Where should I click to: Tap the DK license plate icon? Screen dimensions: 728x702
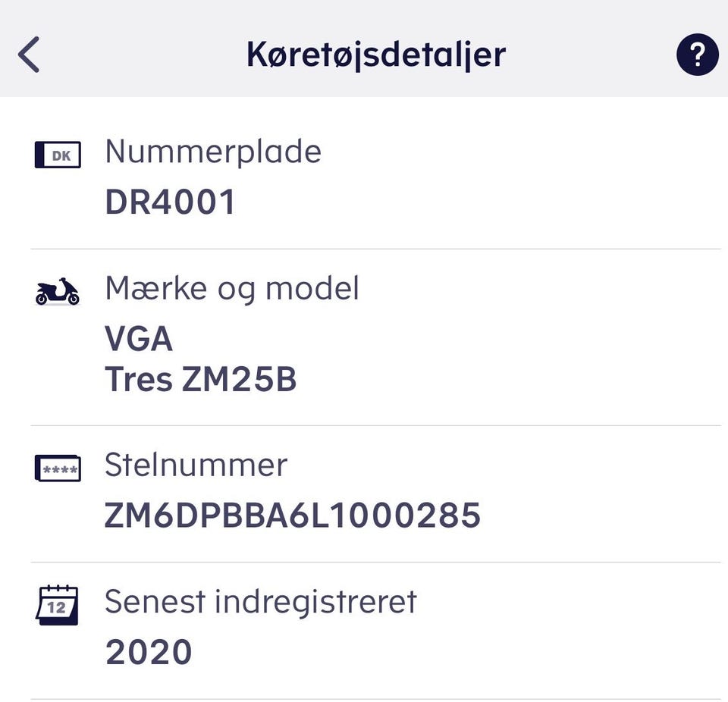pyautogui.click(x=58, y=156)
